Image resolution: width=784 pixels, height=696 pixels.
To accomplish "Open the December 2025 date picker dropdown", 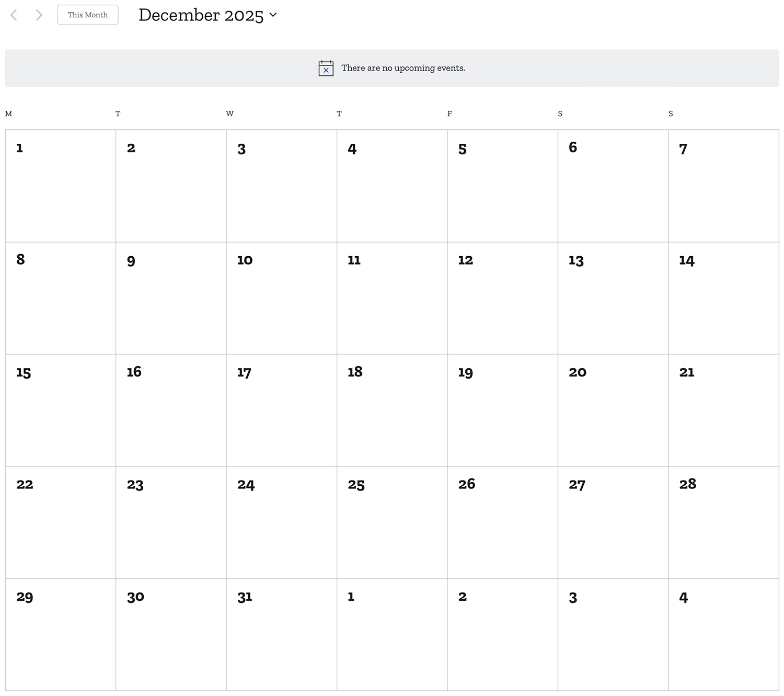I will pos(207,15).
